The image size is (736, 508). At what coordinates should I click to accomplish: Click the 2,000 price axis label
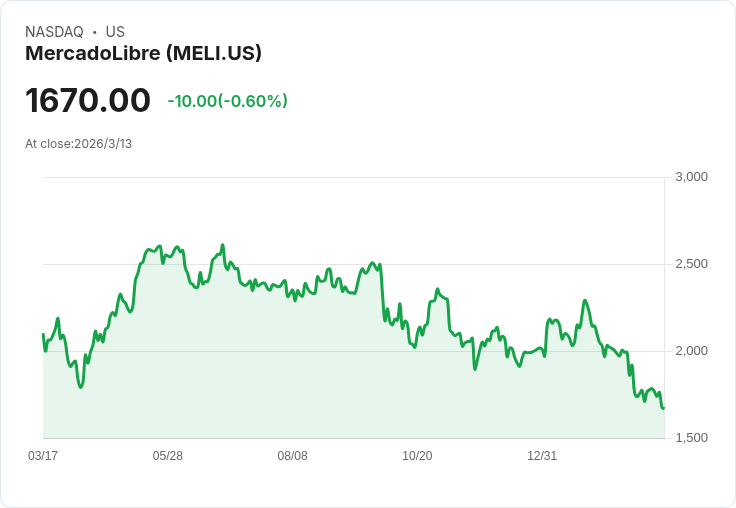pyautogui.click(x=691, y=351)
